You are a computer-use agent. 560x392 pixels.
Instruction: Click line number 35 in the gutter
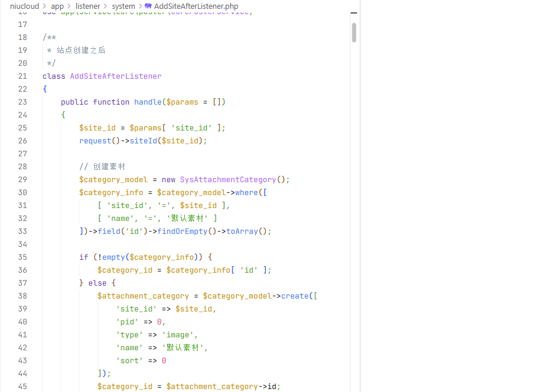coord(22,257)
